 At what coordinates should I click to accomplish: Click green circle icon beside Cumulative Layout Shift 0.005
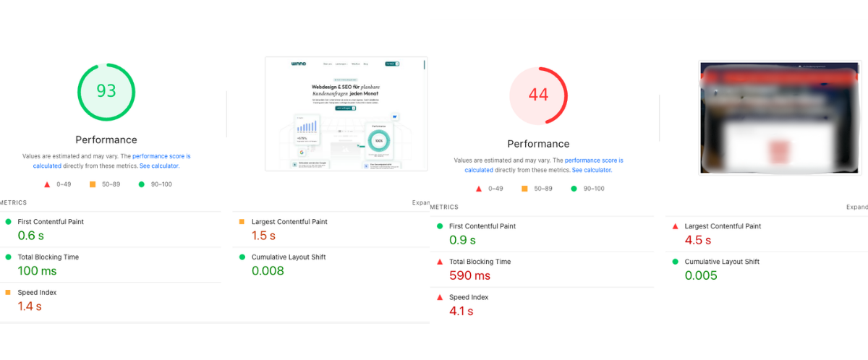pyautogui.click(x=675, y=262)
